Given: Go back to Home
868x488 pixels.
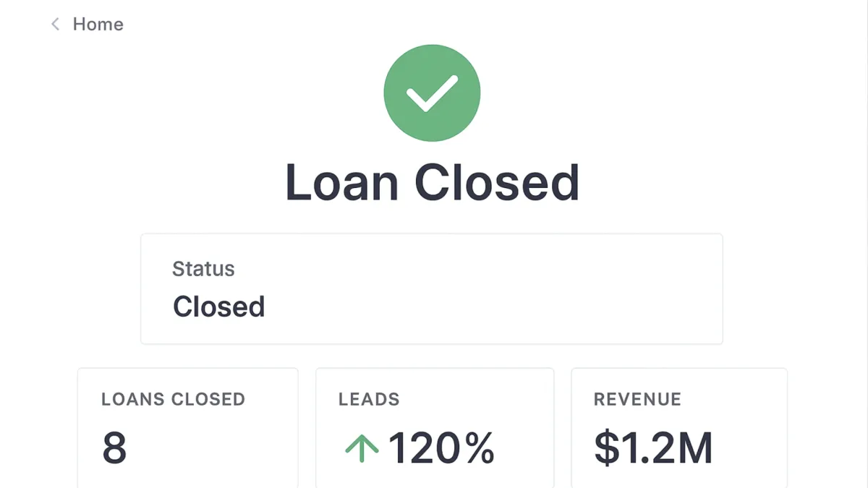Looking at the screenshot, I should 98,25.
